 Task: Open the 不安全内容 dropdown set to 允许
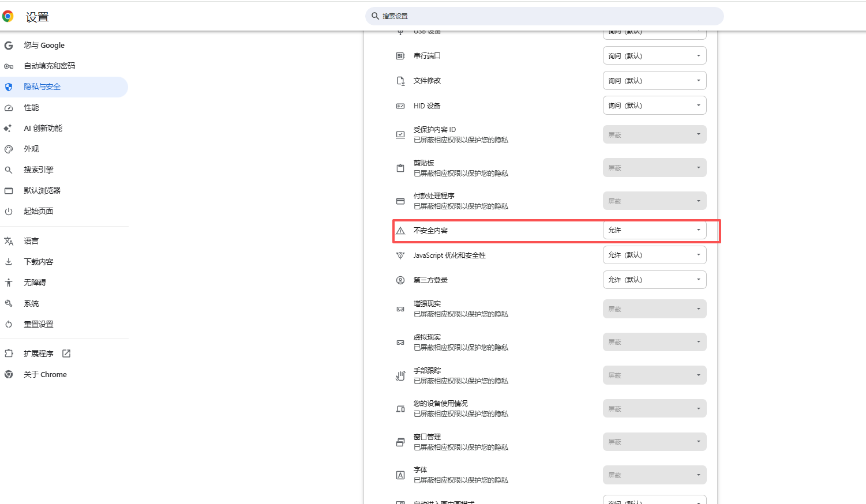coord(655,230)
